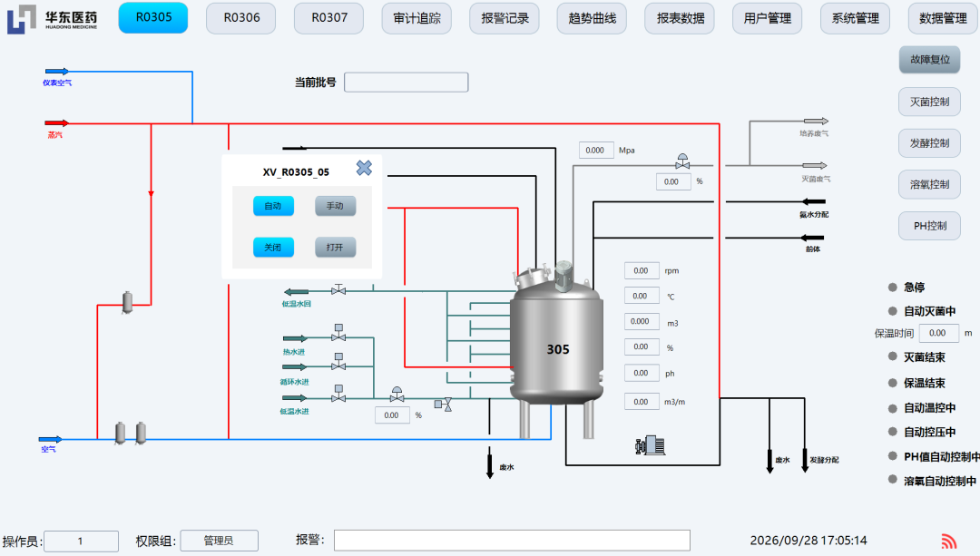
Task: Switch to the R0305 tab
Action: click(153, 17)
